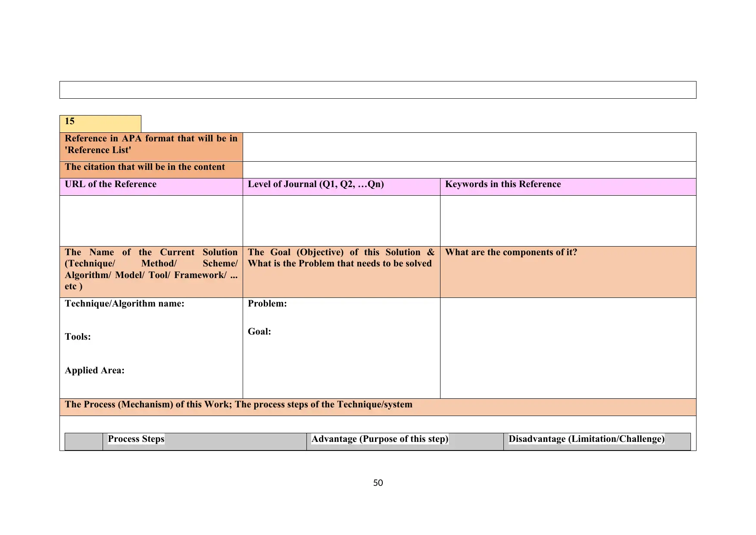
Task: Select 'Keywords in this Reference' header
Action: coord(568,187)
